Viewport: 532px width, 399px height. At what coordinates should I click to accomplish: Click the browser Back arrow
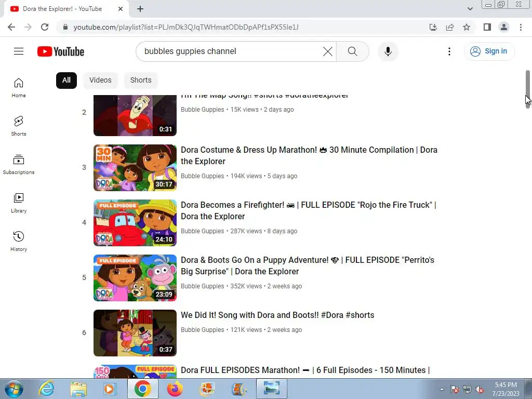(x=11, y=27)
